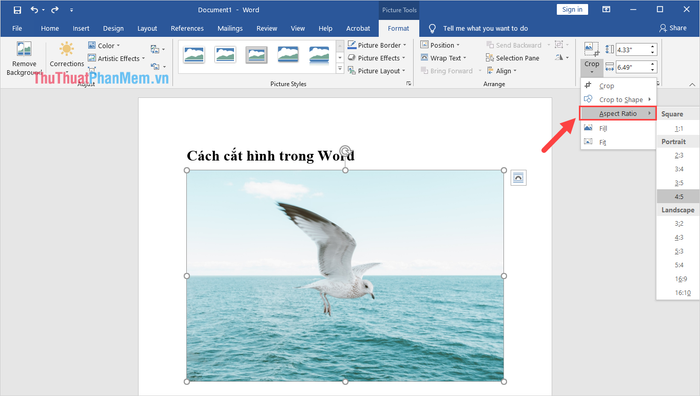Expand the Picture Styles gallery

tap(340, 69)
